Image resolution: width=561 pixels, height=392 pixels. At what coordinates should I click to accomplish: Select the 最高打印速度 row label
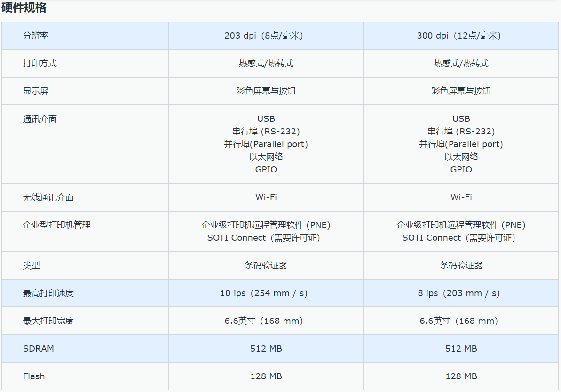click(48, 293)
